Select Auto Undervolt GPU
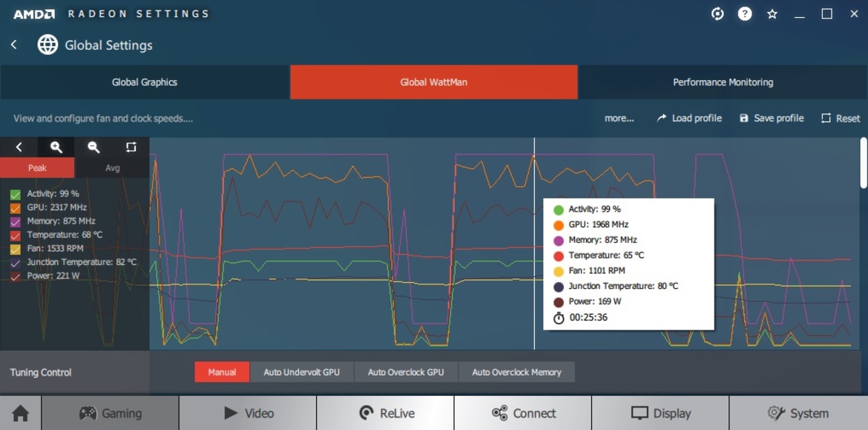 click(x=302, y=372)
